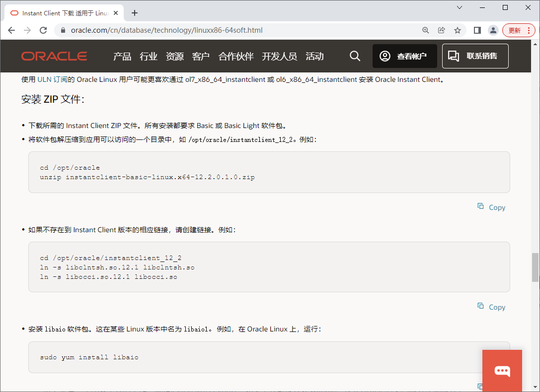
Task: Open the side panel icon
Action: (x=477, y=30)
